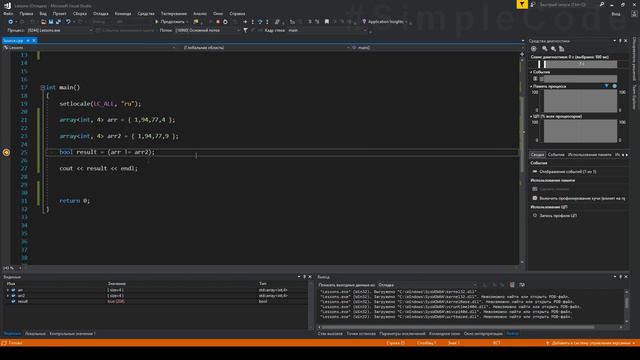Open the Кадр стека dropdown showing main
The width and height of the screenshot is (640, 360).
tap(327, 30)
